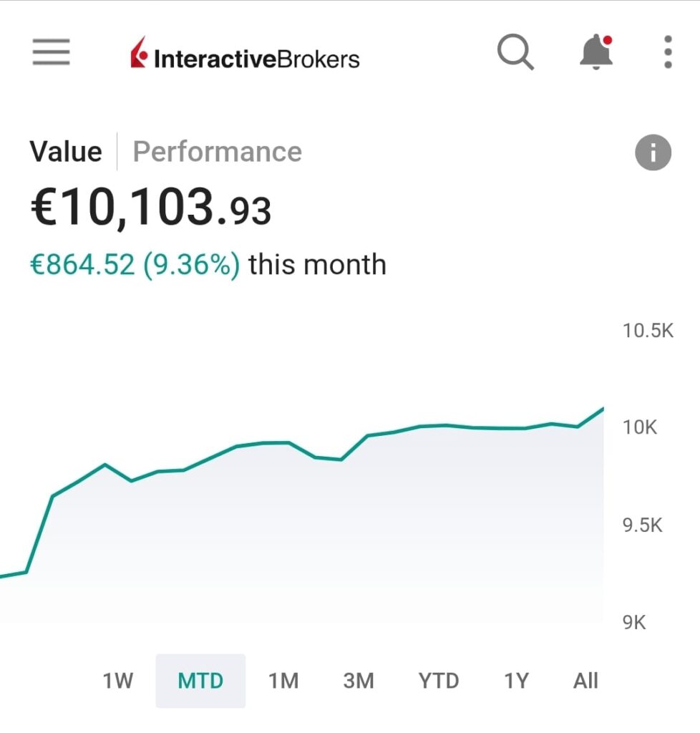The image size is (700, 733).
Task: Tap the 10K axis label
Action: tap(639, 427)
